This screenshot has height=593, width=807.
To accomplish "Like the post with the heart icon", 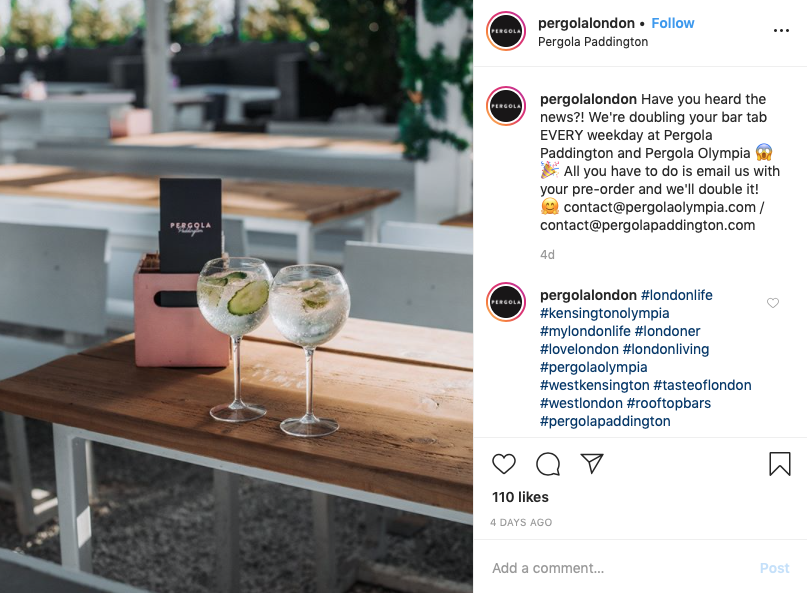I will click(504, 464).
